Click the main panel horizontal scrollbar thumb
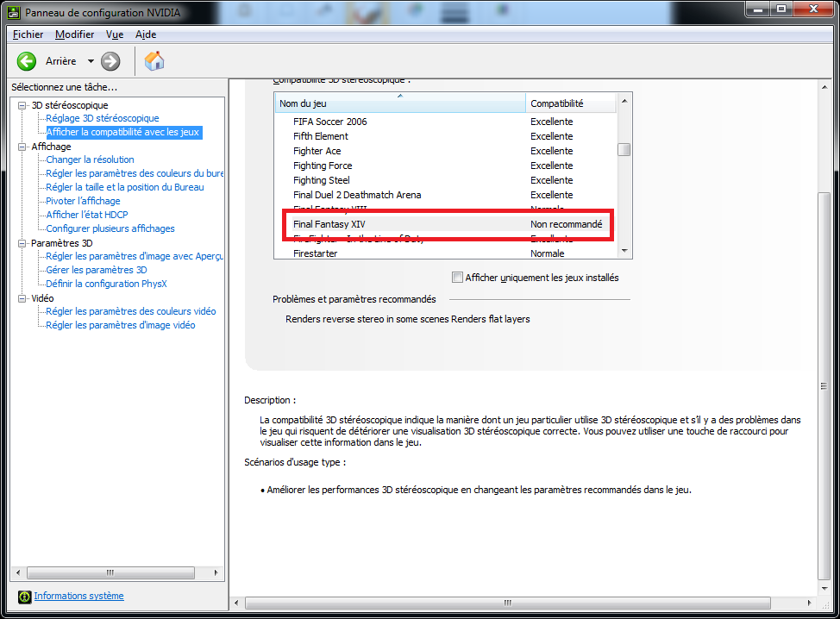Screen dimensions: 840x619 click(x=508, y=603)
